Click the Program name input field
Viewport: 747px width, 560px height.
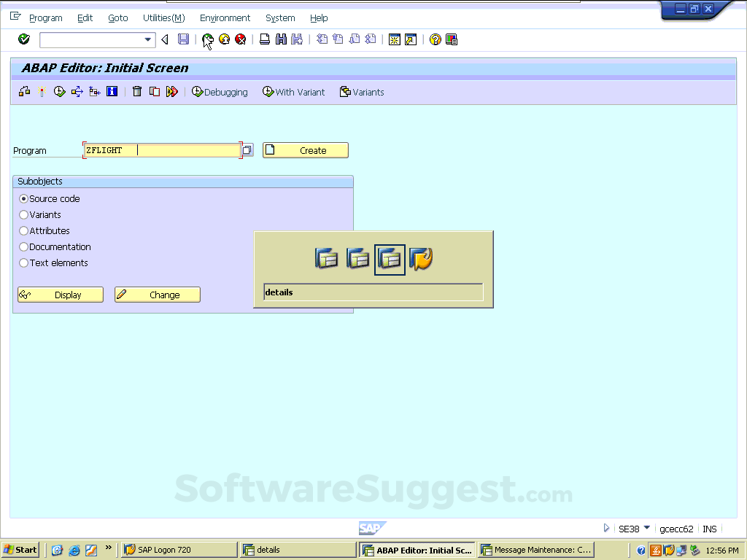[x=163, y=150]
